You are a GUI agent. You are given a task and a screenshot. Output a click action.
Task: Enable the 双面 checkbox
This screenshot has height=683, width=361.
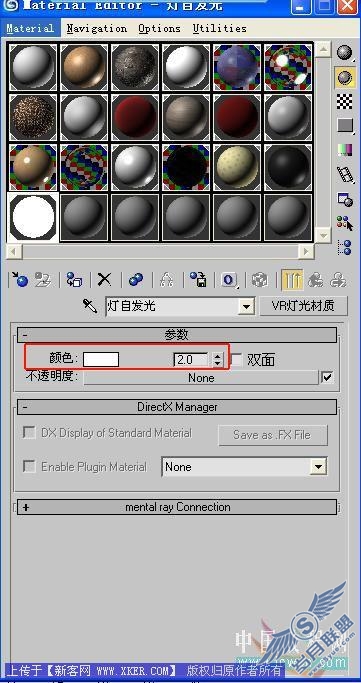pos(236,359)
